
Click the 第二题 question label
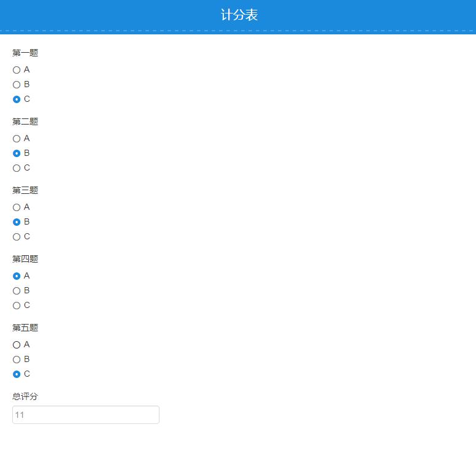click(25, 121)
